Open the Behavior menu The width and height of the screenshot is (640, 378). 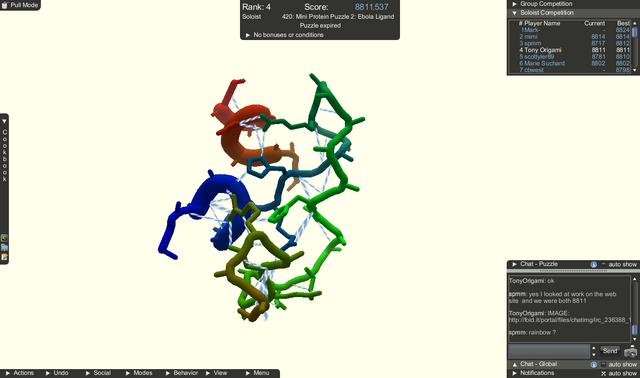click(x=182, y=373)
